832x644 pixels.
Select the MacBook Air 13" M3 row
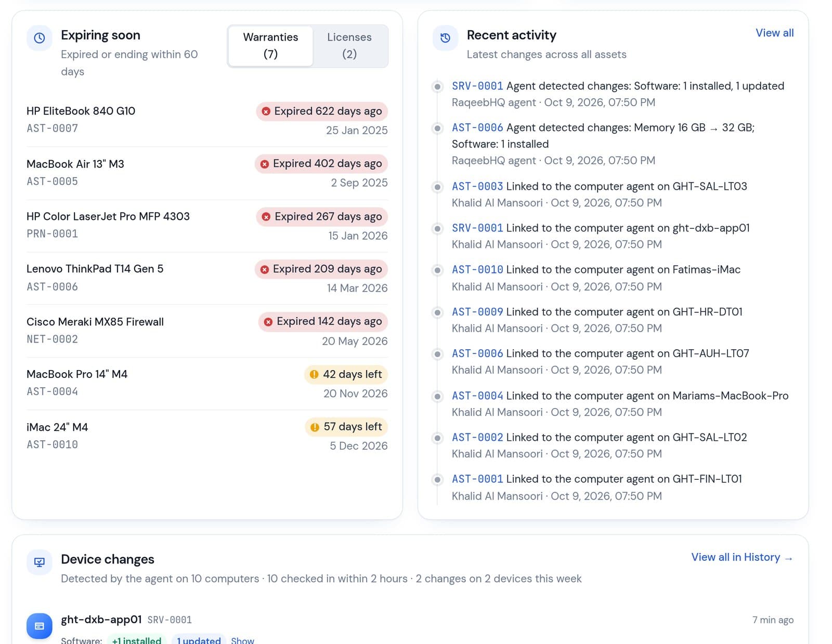[x=207, y=173]
